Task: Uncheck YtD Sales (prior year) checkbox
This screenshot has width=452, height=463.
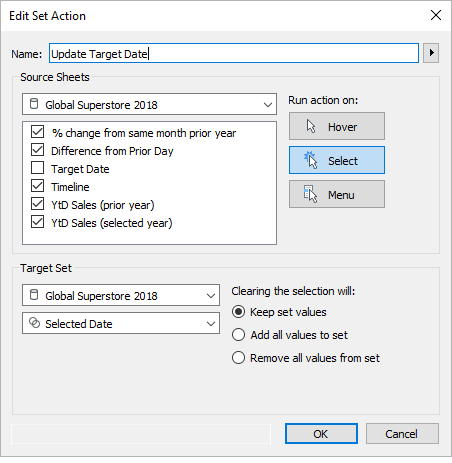Action: point(37,204)
